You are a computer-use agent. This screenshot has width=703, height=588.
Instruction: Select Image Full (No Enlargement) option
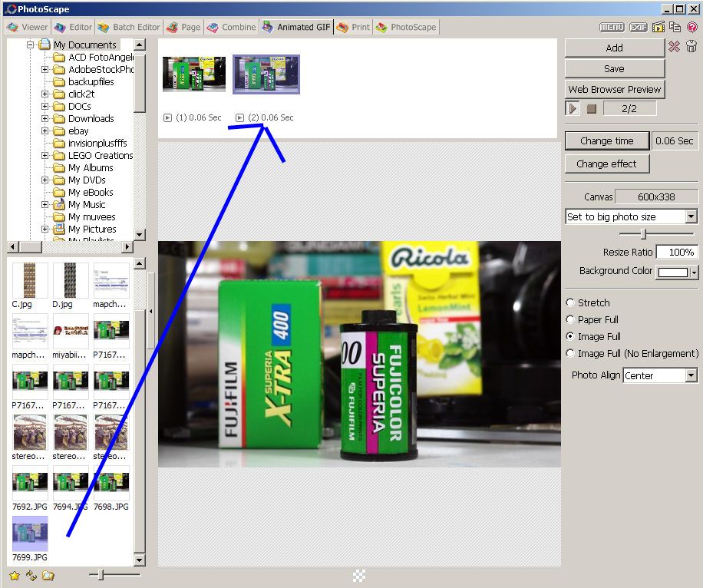tap(570, 353)
